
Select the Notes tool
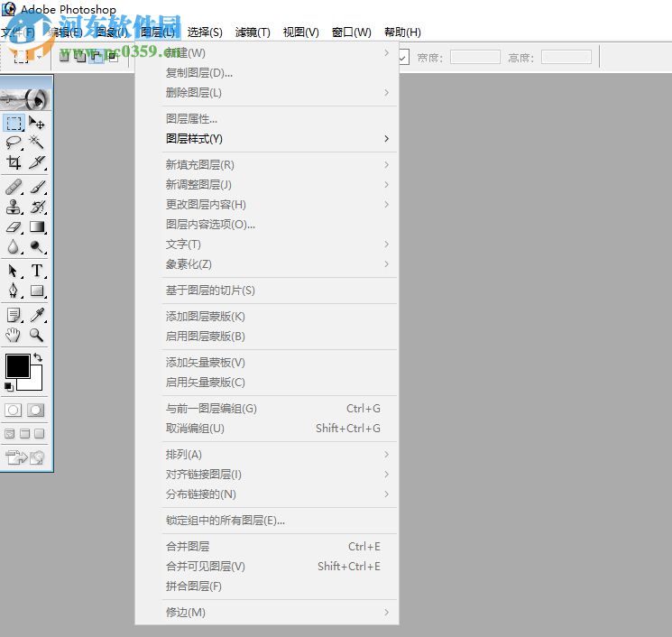[14, 315]
